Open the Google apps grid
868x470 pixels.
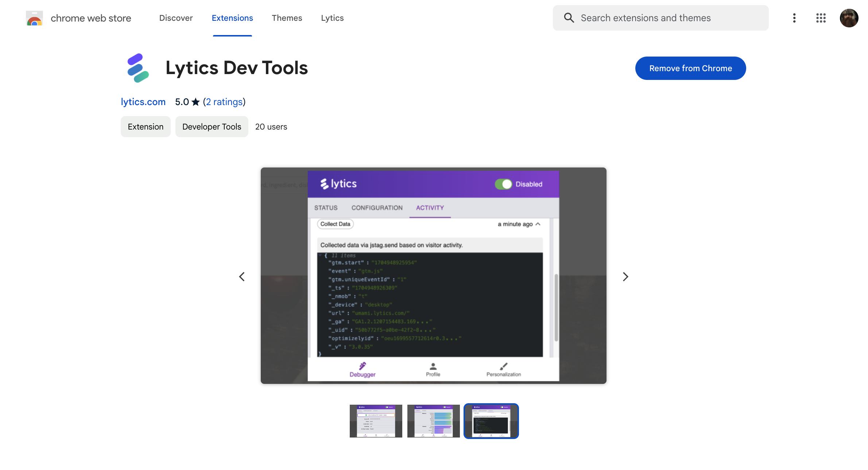click(821, 18)
